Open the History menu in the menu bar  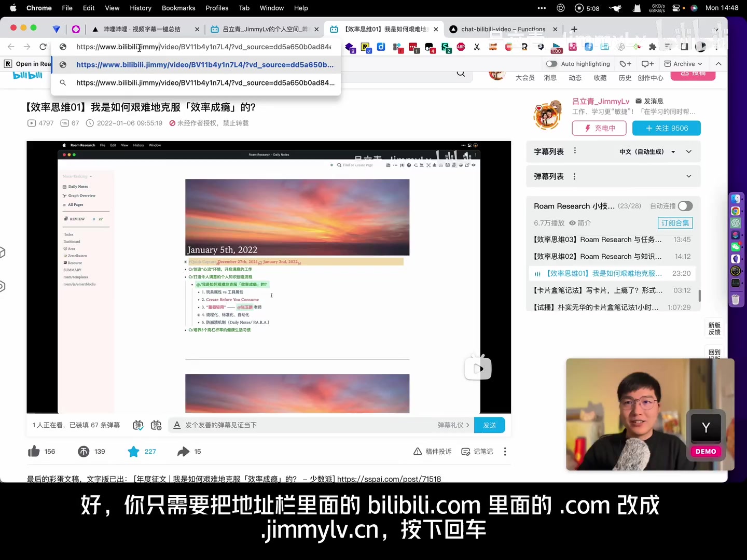pyautogui.click(x=140, y=8)
